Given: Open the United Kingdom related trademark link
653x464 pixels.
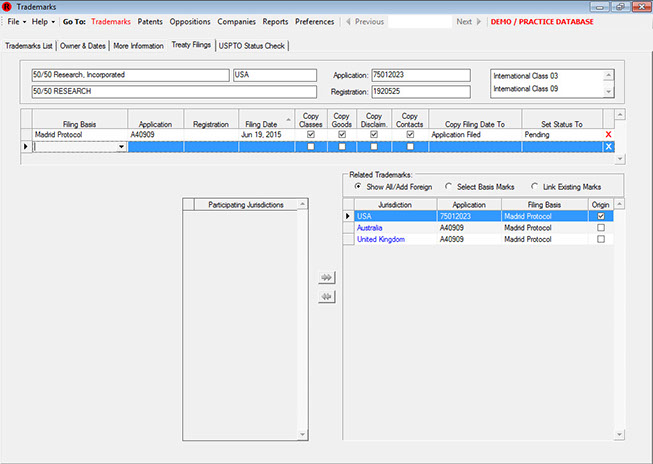Looking at the screenshot, I should [381, 239].
